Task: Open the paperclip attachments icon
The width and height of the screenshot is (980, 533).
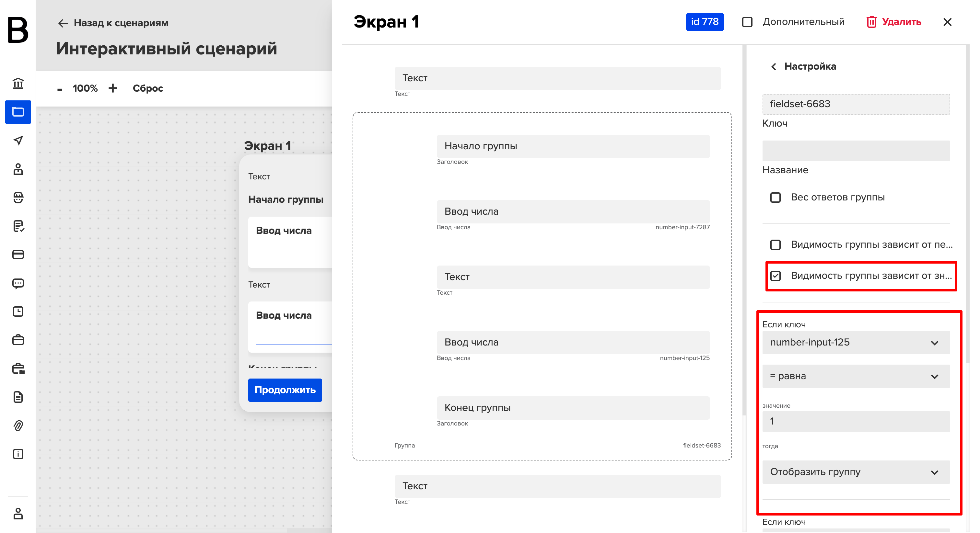Action: coord(18,425)
